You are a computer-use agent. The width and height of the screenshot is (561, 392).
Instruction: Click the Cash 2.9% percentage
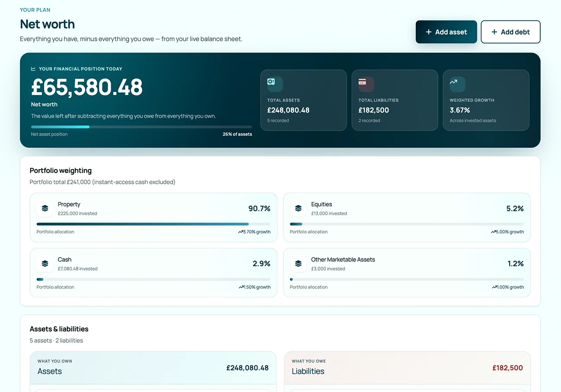[261, 264]
